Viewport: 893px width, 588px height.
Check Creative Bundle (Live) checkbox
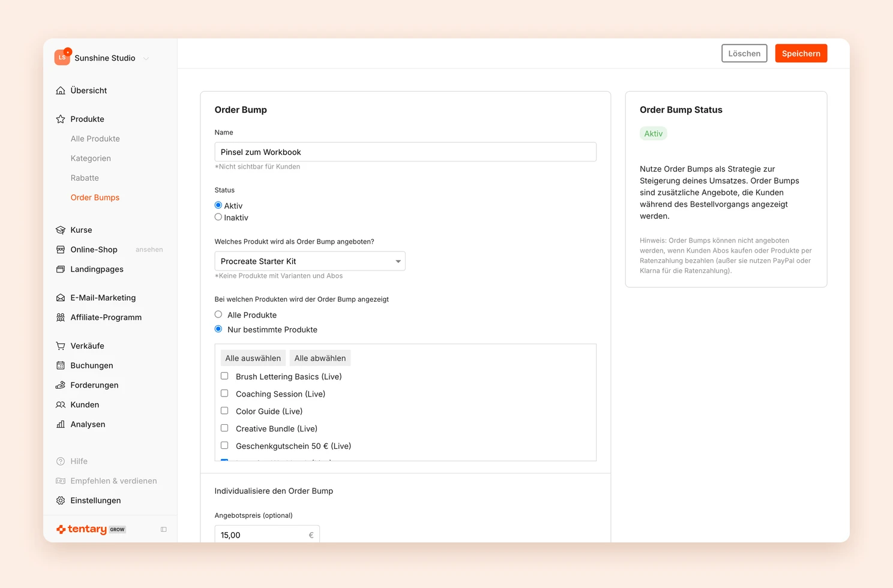tap(224, 428)
